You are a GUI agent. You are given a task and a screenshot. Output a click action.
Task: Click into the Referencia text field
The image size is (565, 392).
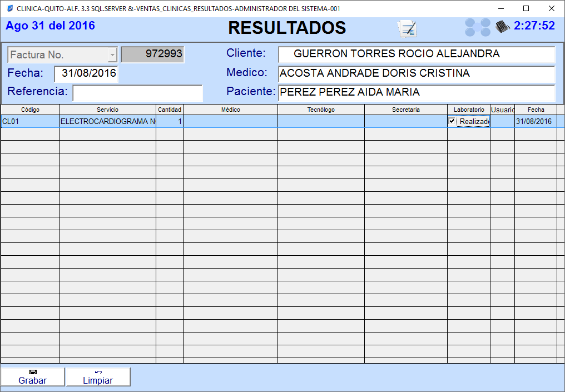[x=137, y=92]
